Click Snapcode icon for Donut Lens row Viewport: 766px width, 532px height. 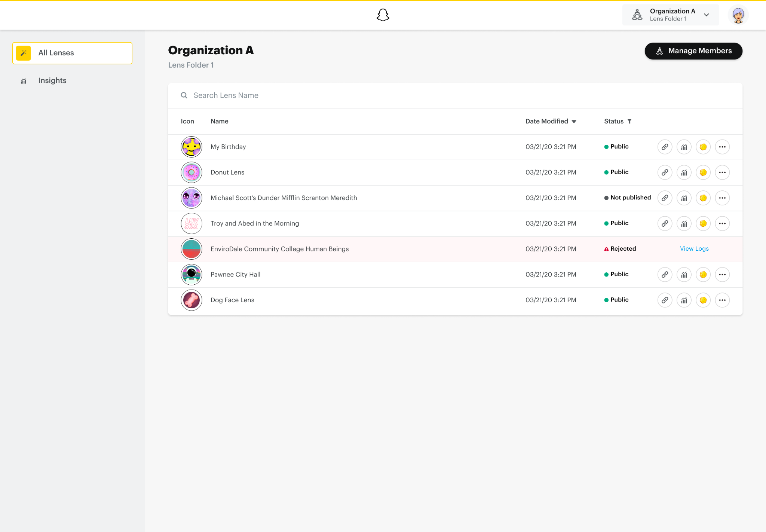703,172
